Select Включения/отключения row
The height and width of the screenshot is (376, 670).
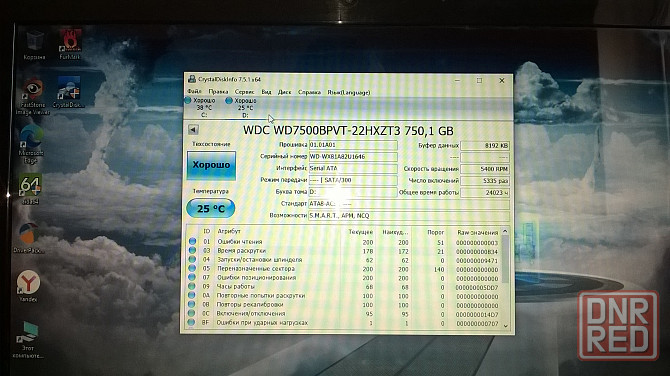344,314
